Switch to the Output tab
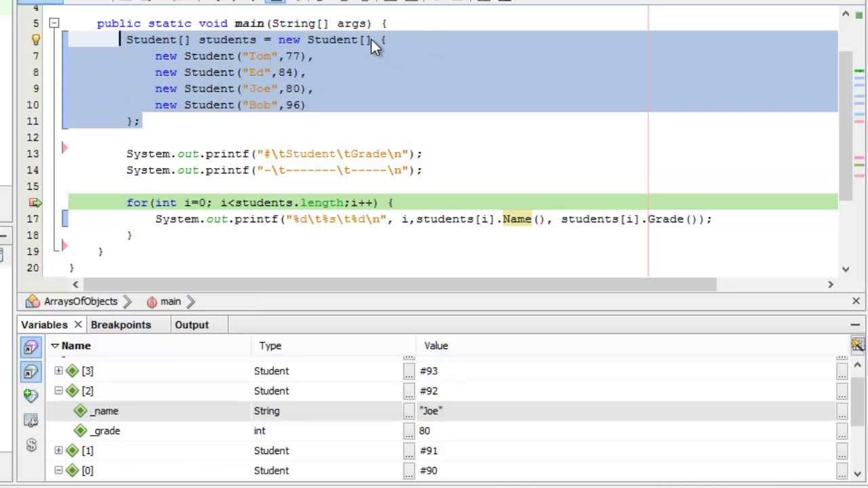The width and height of the screenshot is (868, 488). (192, 325)
